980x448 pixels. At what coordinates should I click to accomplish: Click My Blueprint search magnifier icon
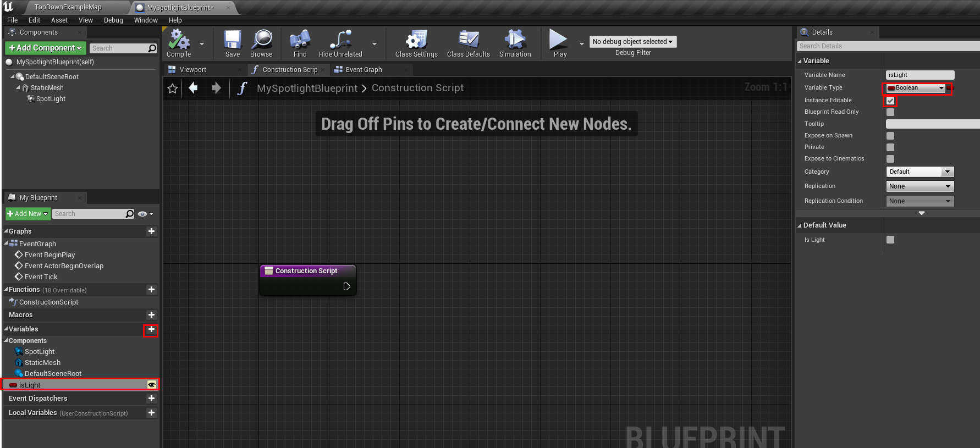[130, 214]
